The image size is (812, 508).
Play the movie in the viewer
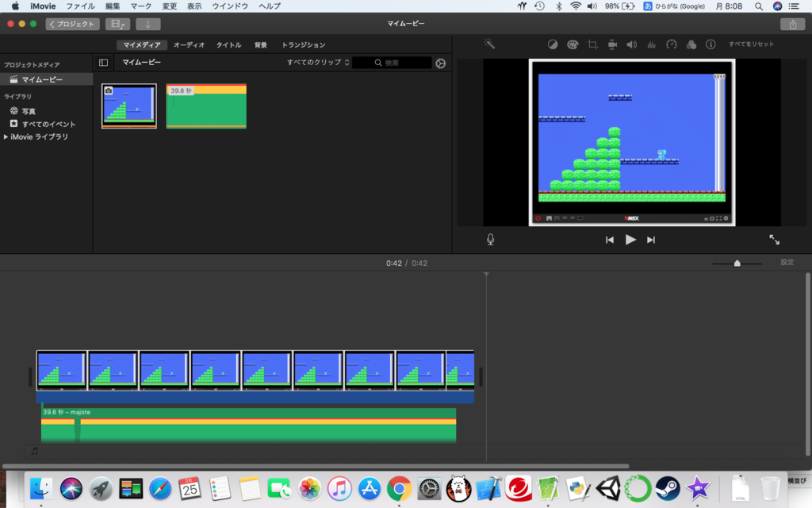click(630, 240)
